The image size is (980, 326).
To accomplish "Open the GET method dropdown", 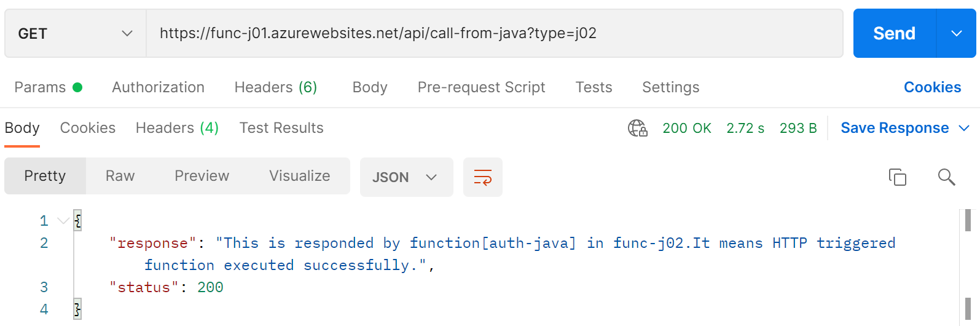I will [76, 33].
